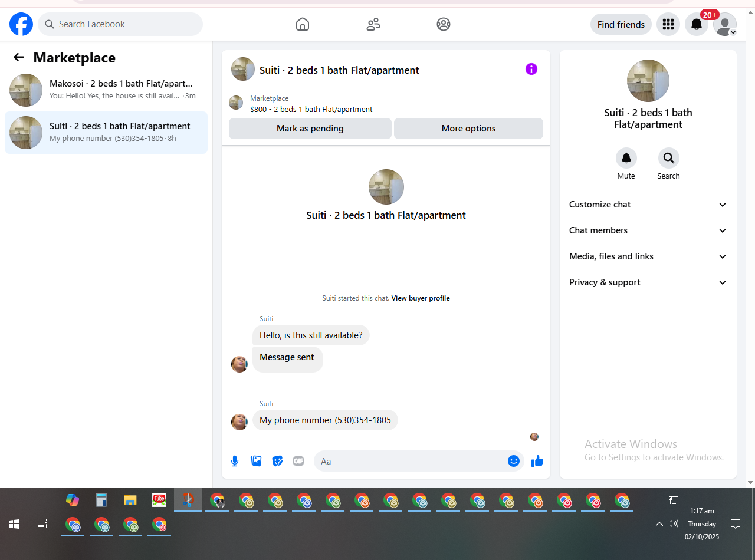Open File Explorer from the taskbar

click(x=130, y=500)
